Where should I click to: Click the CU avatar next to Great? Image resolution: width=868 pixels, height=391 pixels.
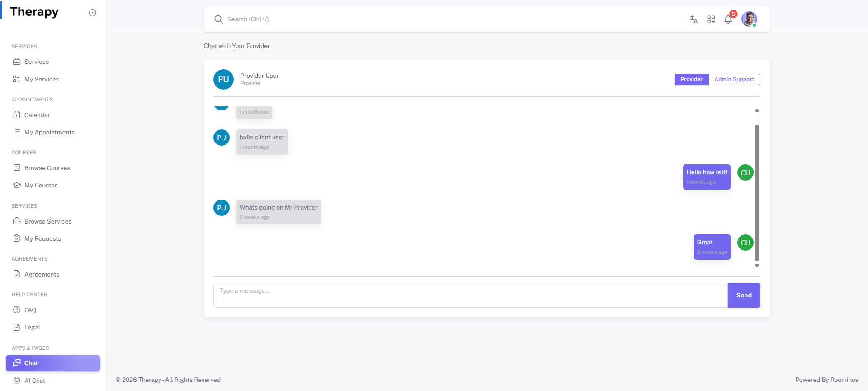[x=745, y=243]
